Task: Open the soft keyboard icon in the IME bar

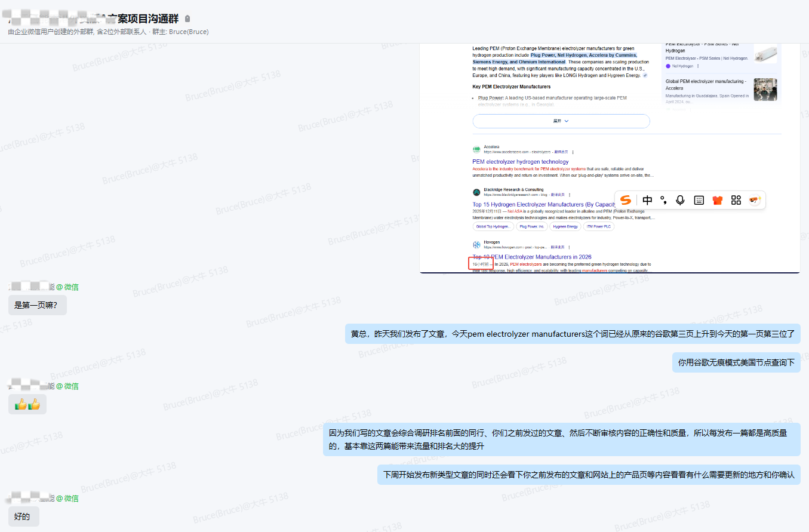Action: click(x=699, y=200)
